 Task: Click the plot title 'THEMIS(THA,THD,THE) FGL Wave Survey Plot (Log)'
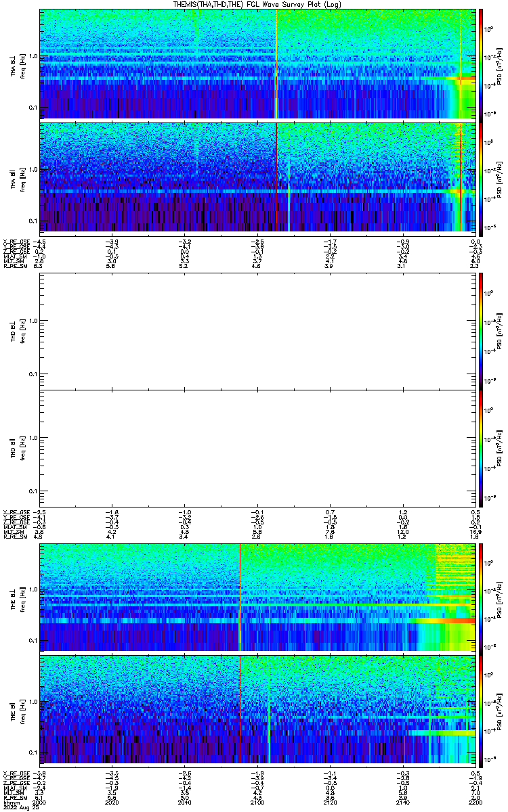(x=257, y=4)
